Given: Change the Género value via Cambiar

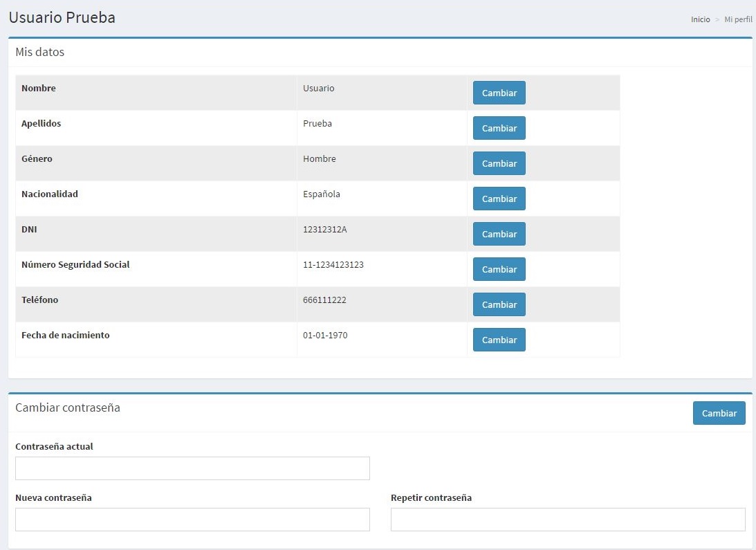Looking at the screenshot, I should (x=499, y=163).
